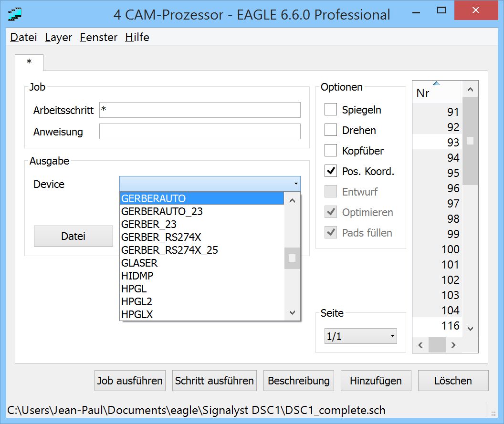Click the device list scrollbar thumb
The height and width of the screenshot is (424, 504).
click(x=292, y=258)
